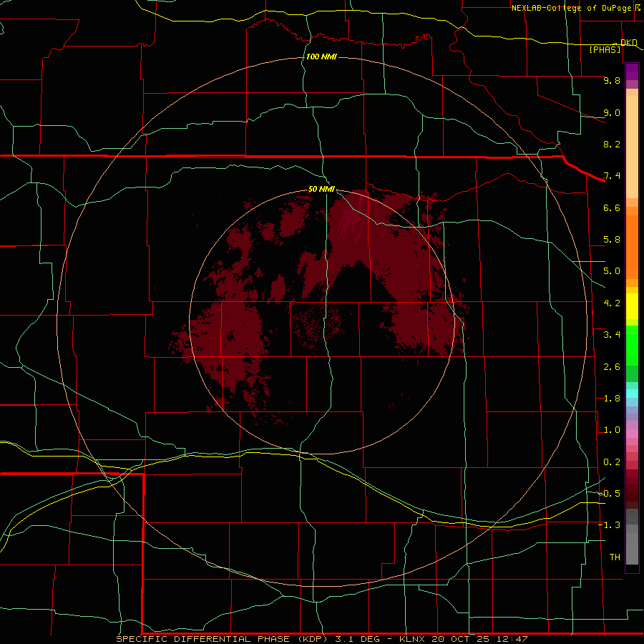Click the -1.3 value on the color scale
Image resolution: width=644 pixels, height=644 pixels.
(610, 525)
